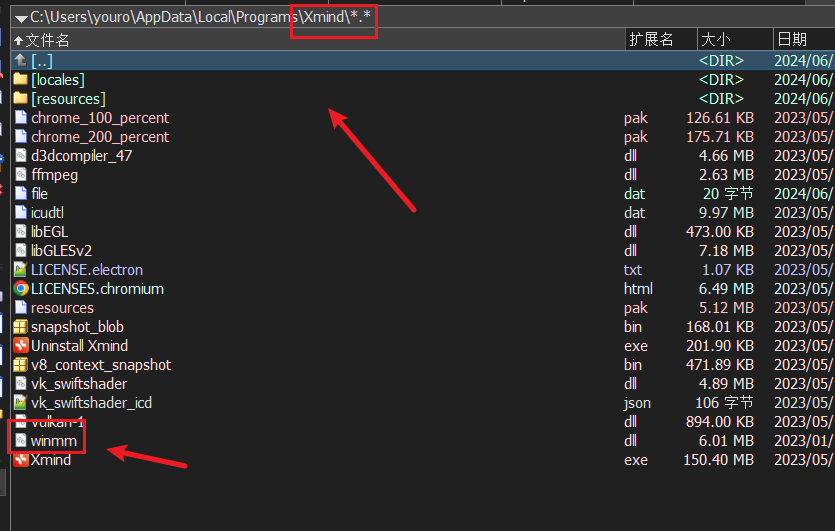
Task: Click the Xmind segment in path bar
Action: [322, 17]
